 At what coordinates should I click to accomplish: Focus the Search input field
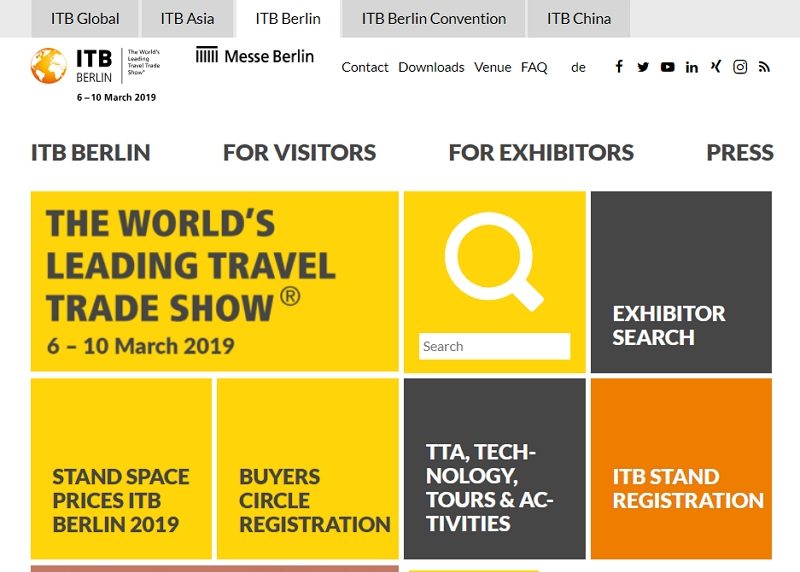point(494,346)
